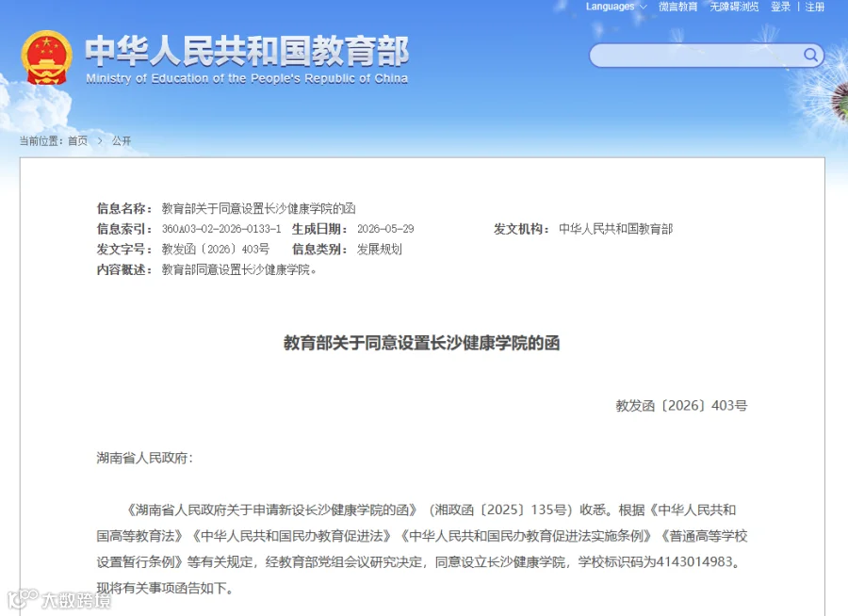Open the 无障碍浏览 link
Screen dimensions: 848x616
[x=734, y=7]
